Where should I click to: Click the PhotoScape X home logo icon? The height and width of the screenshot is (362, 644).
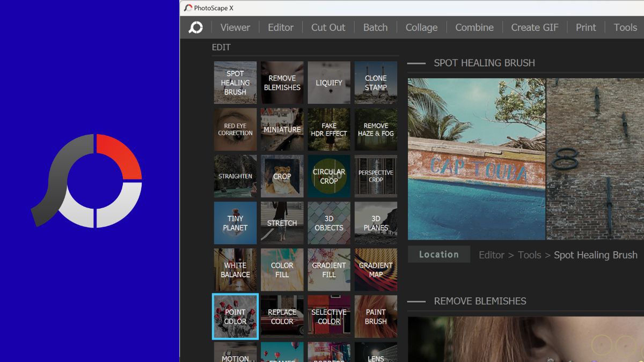196,27
